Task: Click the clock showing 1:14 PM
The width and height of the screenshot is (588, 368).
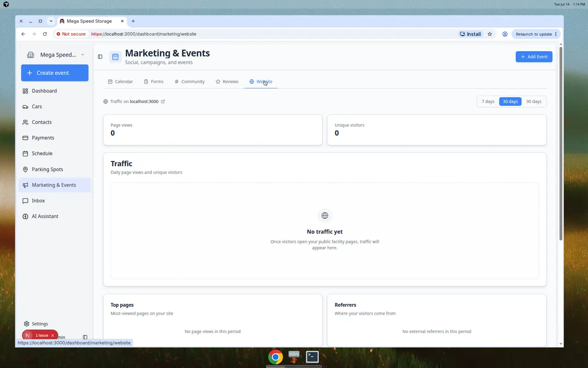Action: click(x=579, y=4)
